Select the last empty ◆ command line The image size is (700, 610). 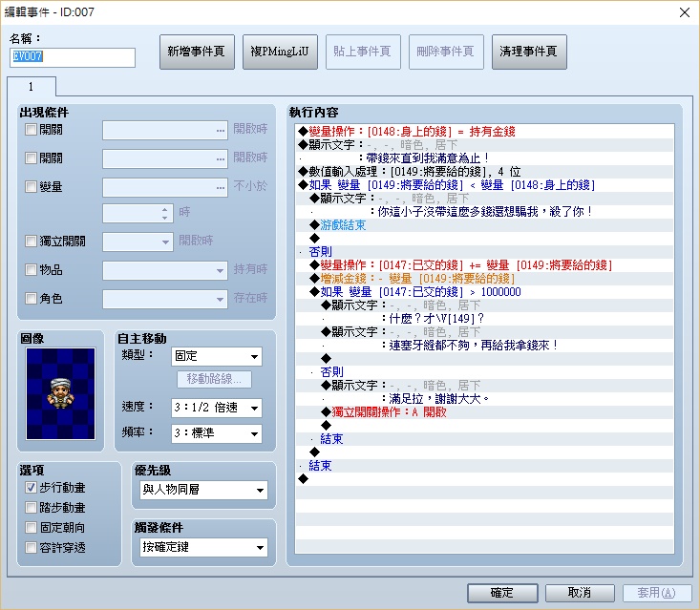pos(485,479)
